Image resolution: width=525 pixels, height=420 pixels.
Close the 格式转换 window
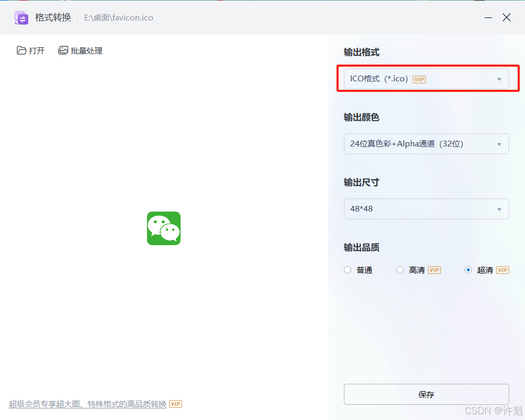(507, 17)
